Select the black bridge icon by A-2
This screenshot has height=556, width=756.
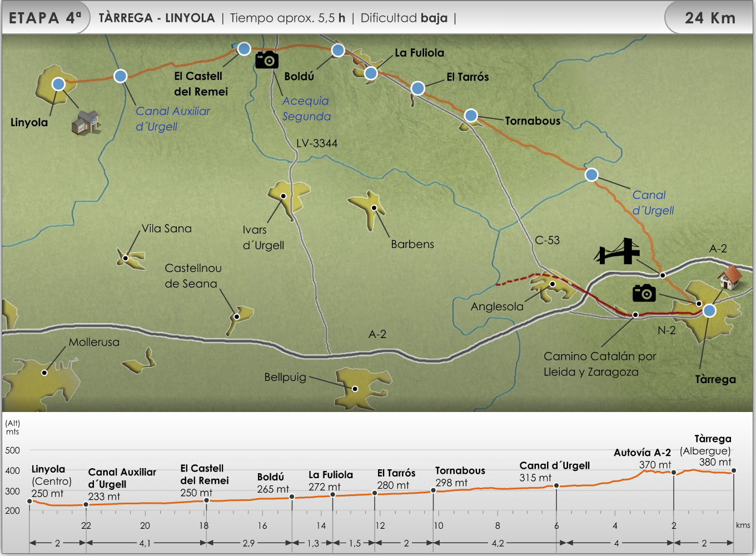(617, 251)
